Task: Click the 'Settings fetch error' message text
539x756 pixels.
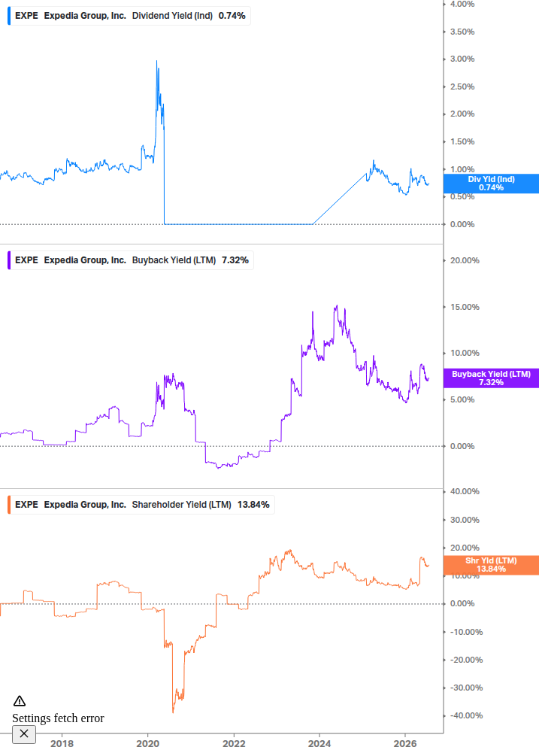Action: (x=58, y=718)
